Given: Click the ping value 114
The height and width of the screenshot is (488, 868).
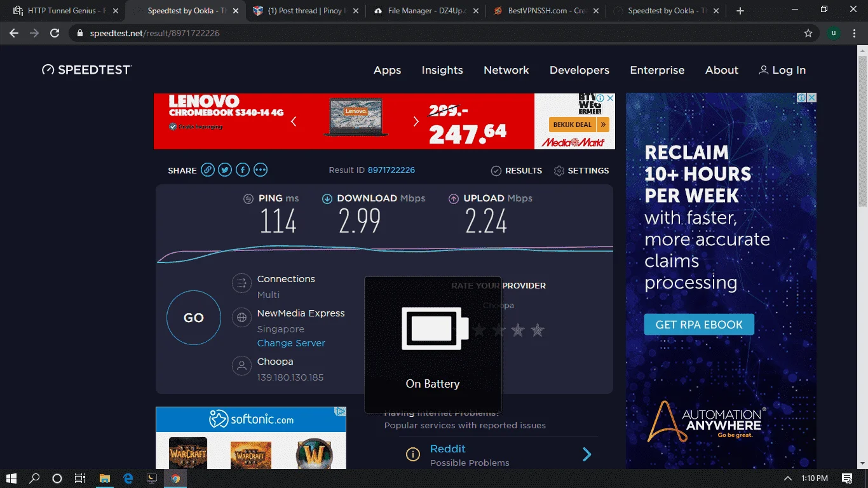Looking at the screenshot, I should (x=278, y=222).
